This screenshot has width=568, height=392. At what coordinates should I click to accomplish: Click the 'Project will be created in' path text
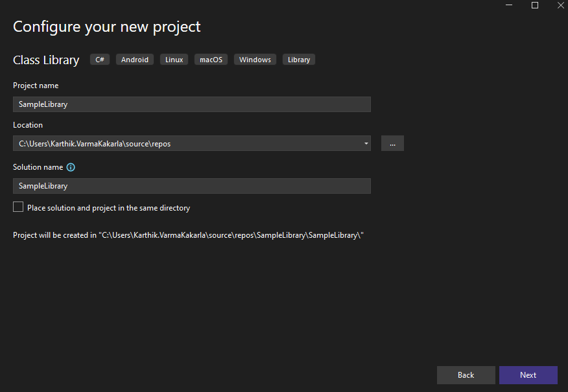(x=188, y=235)
